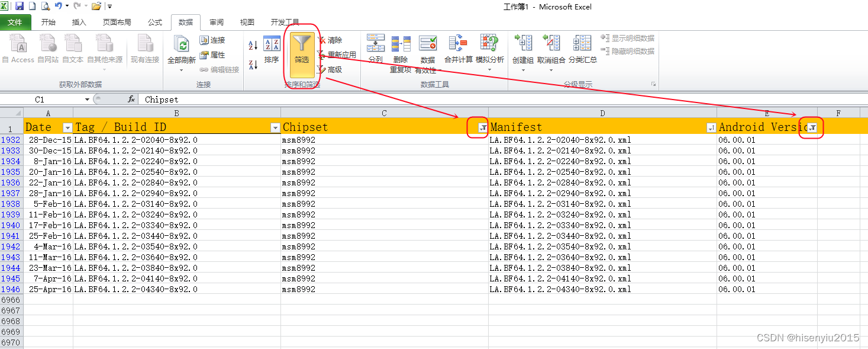The image size is (868, 349).
Task: Click the msm8992 cell in row 1940
Action: click(385, 225)
